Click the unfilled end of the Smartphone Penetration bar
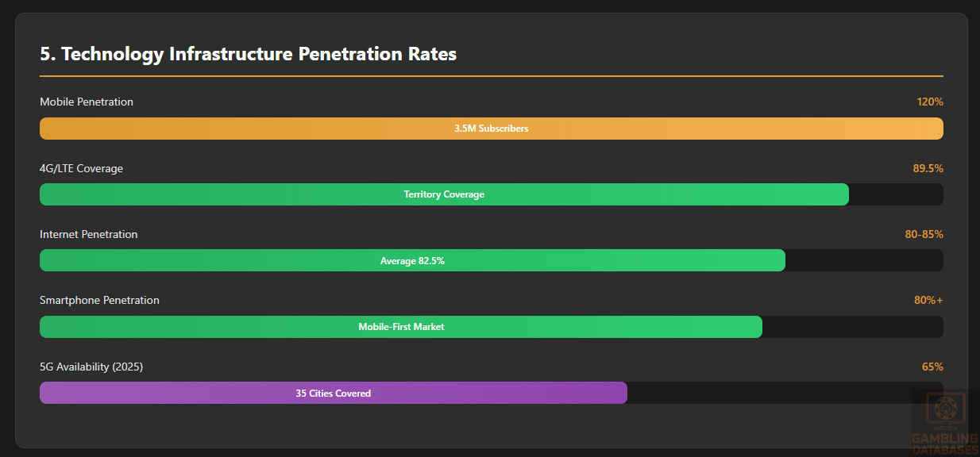The height and width of the screenshot is (457, 980). (x=852, y=327)
